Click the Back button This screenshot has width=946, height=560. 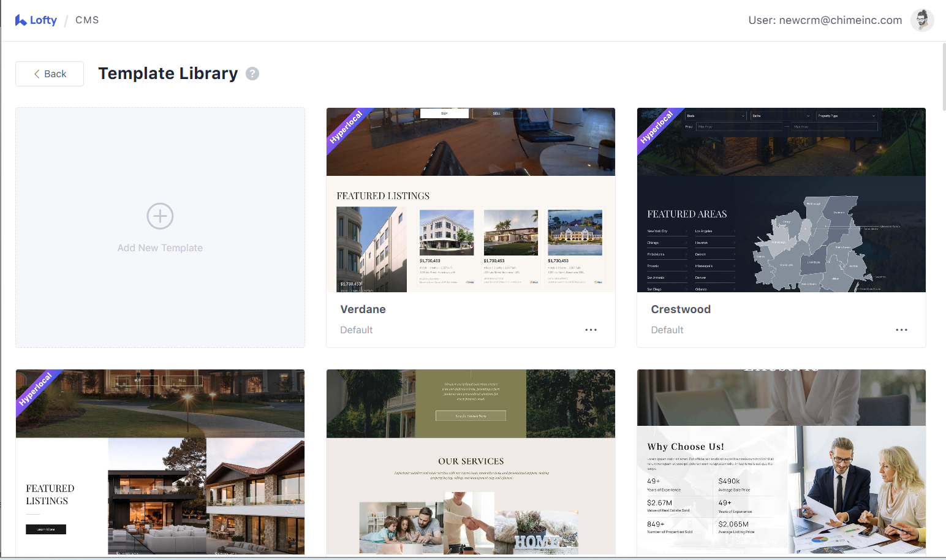[x=50, y=74]
